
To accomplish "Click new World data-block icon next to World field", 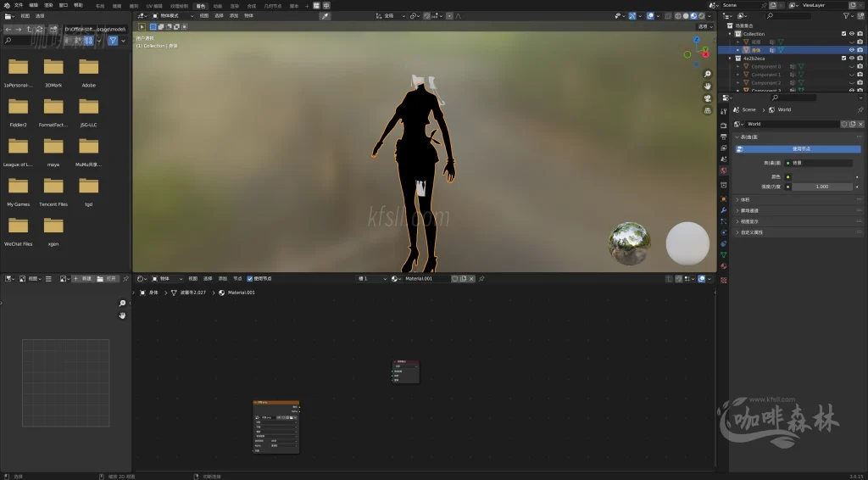I will click(x=853, y=124).
